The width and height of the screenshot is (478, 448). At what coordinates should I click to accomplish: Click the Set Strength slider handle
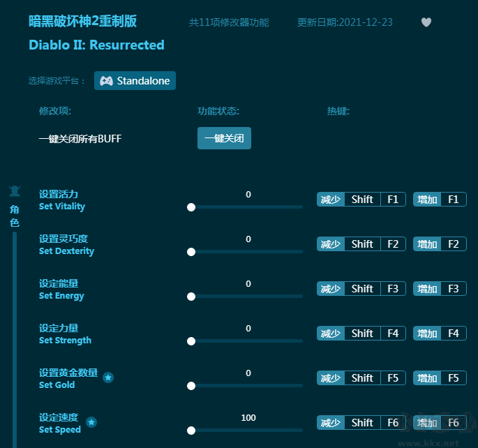tap(191, 341)
